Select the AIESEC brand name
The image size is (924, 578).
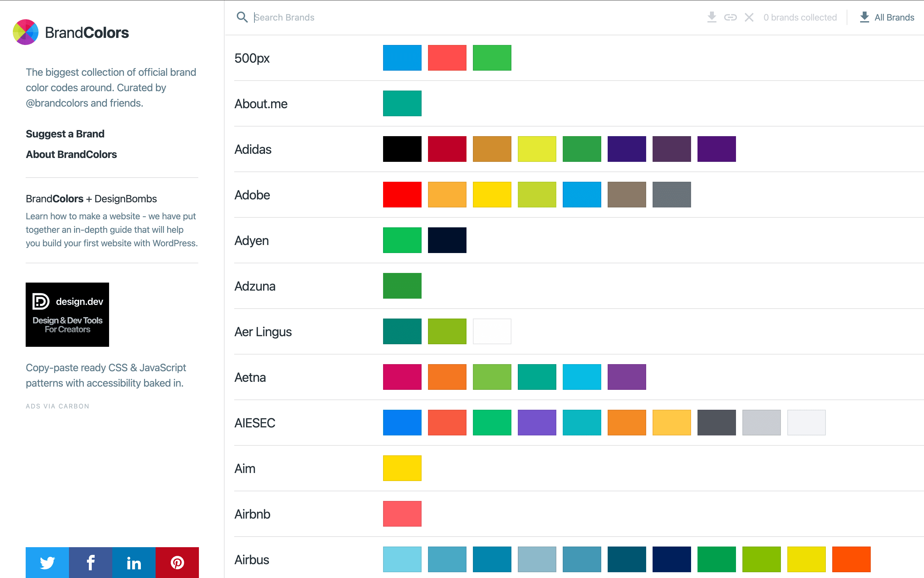[x=255, y=423]
